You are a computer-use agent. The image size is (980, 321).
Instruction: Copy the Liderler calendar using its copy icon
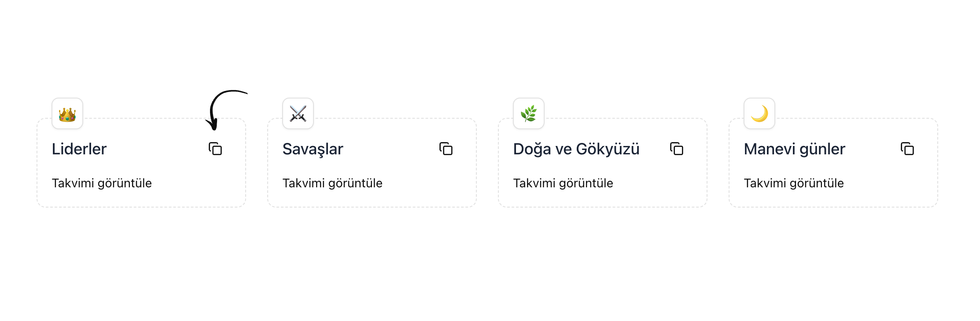click(x=214, y=149)
